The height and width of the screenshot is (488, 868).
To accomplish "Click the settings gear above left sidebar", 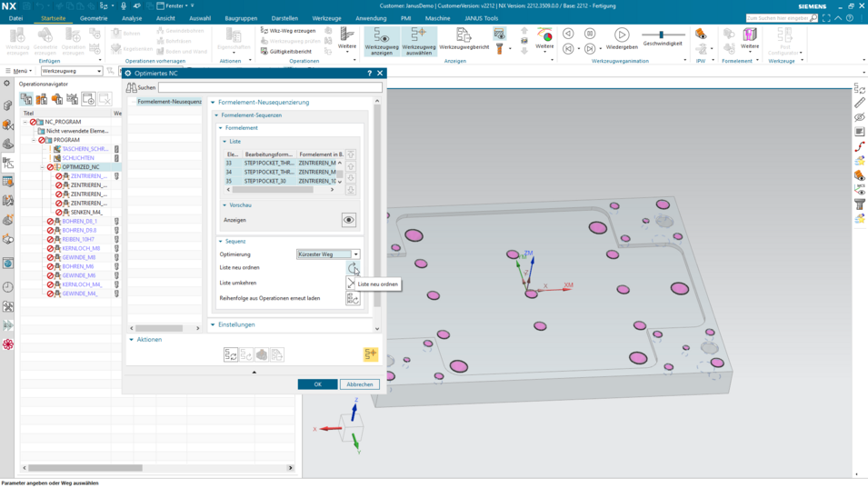I will click(x=6, y=84).
